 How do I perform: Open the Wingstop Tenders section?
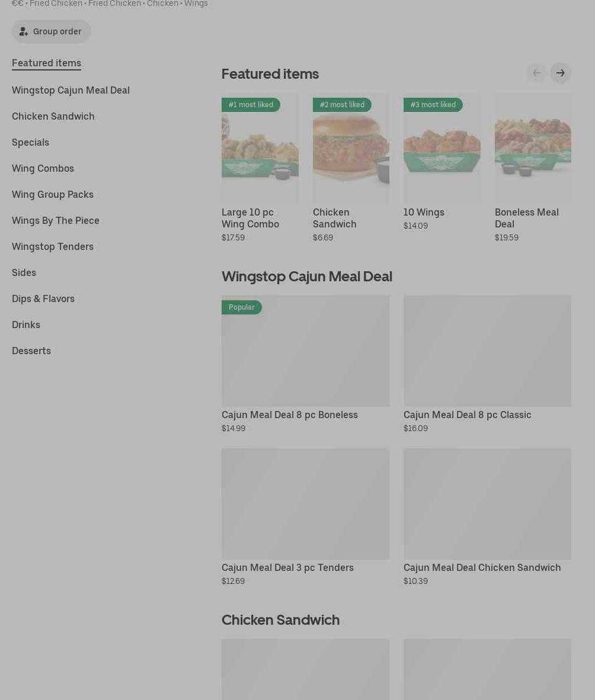(53, 246)
